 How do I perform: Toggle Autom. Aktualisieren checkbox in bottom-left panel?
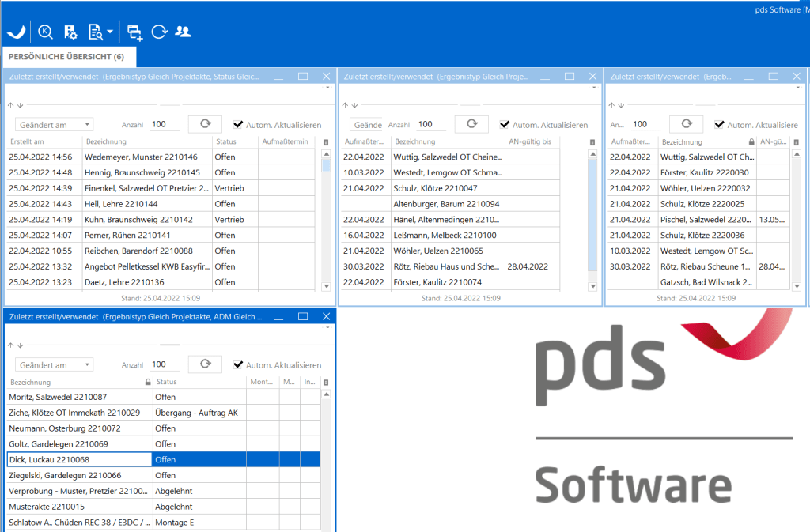(238, 364)
